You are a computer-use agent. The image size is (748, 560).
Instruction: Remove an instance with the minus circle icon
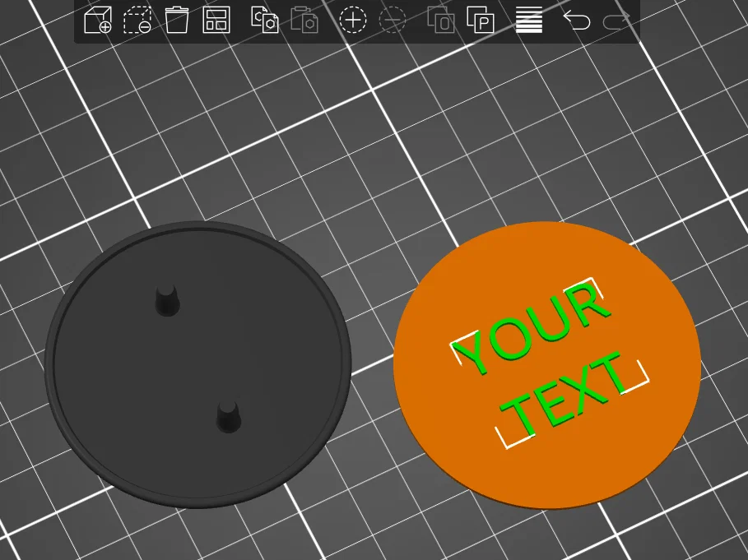pyautogui.click(x=393, y=20)
